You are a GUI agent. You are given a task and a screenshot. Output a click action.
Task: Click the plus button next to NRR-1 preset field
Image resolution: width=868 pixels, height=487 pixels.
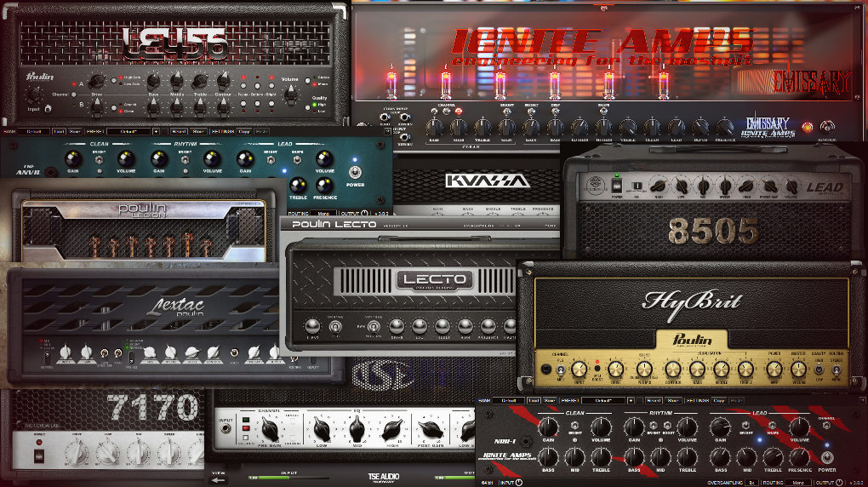(x=631, y=400)
